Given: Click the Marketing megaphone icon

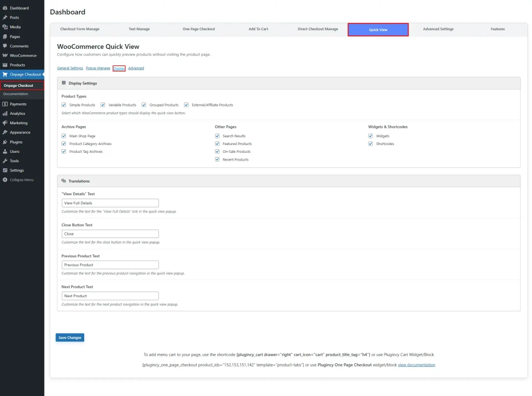Looking at the screenshot, I should coord(5,123).
